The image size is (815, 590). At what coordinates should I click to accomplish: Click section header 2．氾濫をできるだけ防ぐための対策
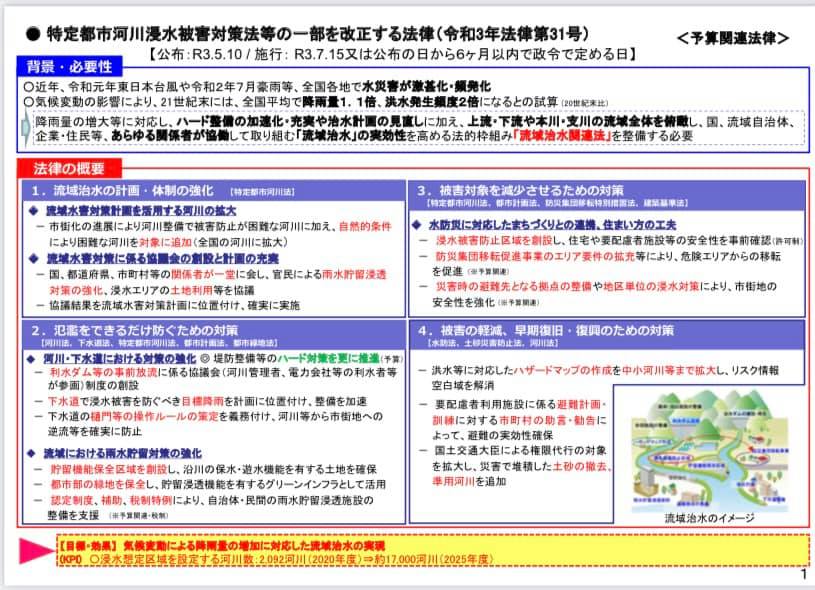(134, 330)
